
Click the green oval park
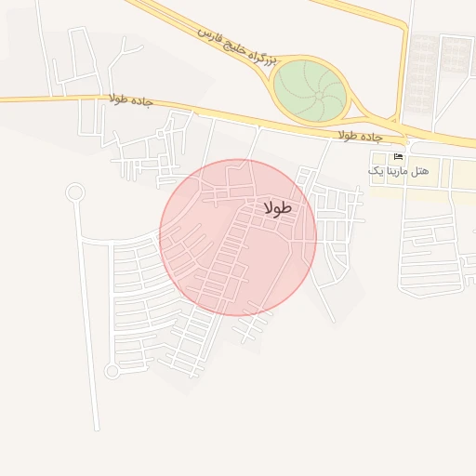311,91
